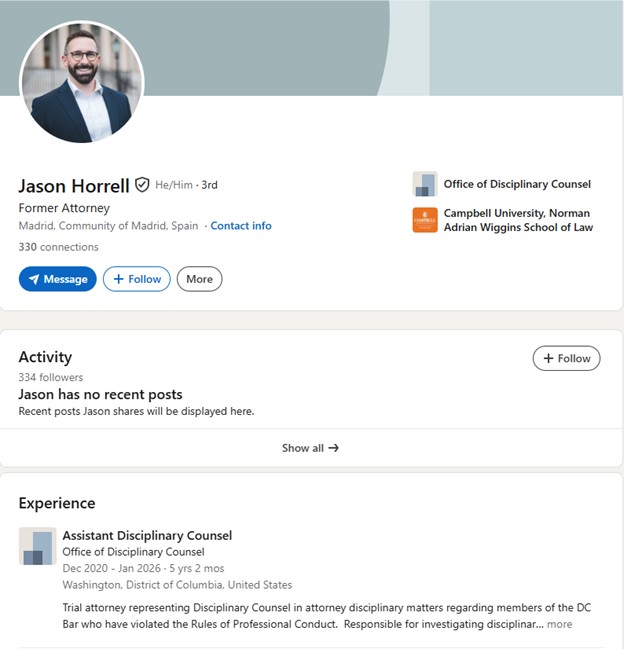The width and height of the screenshot is (624, 649).
Task: Click the plus icon on Activity Follow button
Action: click(548, 358)
